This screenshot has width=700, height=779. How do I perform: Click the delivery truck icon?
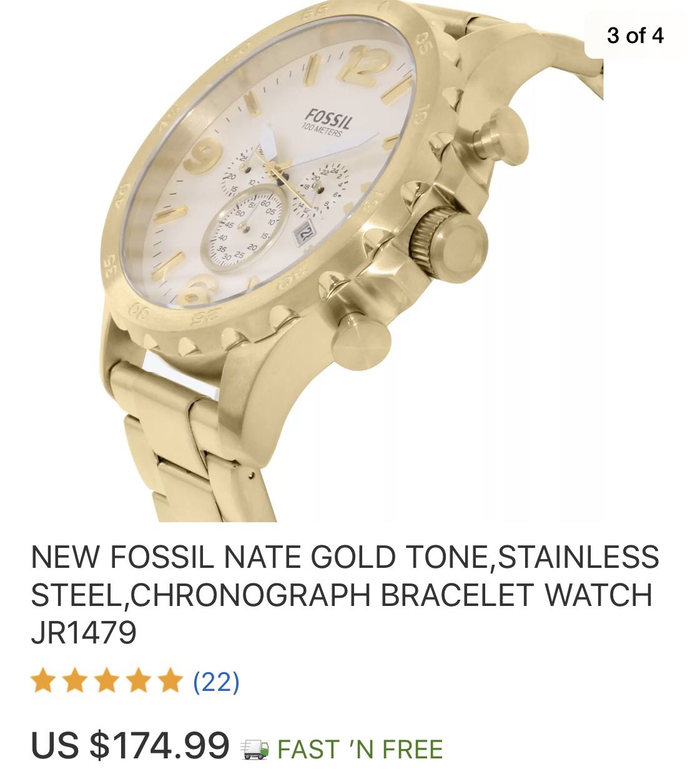pyautogui.click(x=255, y=749)
